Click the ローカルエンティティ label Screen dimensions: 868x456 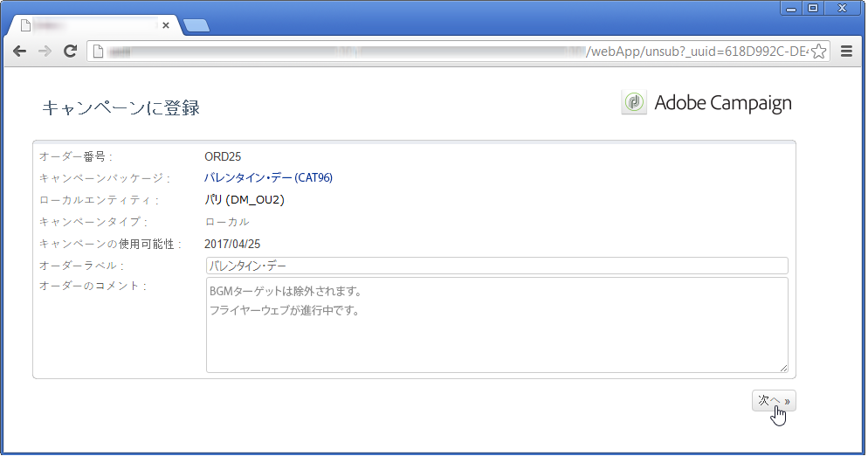pyautogui.click(x=99, y=200)
